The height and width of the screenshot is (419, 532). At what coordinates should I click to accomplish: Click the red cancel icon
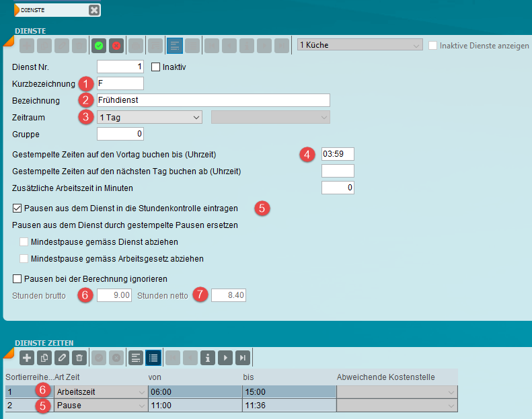pos(116,46)
